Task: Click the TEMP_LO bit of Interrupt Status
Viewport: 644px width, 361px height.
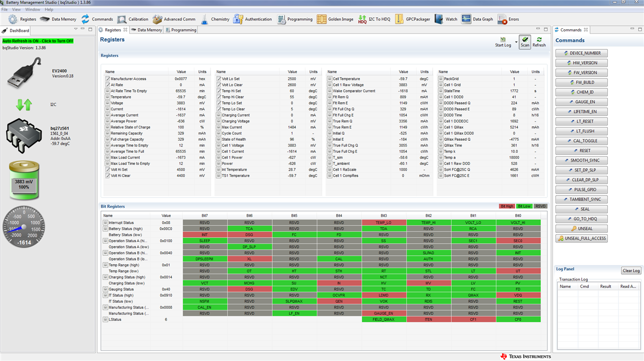Action: tap(384, 223)
